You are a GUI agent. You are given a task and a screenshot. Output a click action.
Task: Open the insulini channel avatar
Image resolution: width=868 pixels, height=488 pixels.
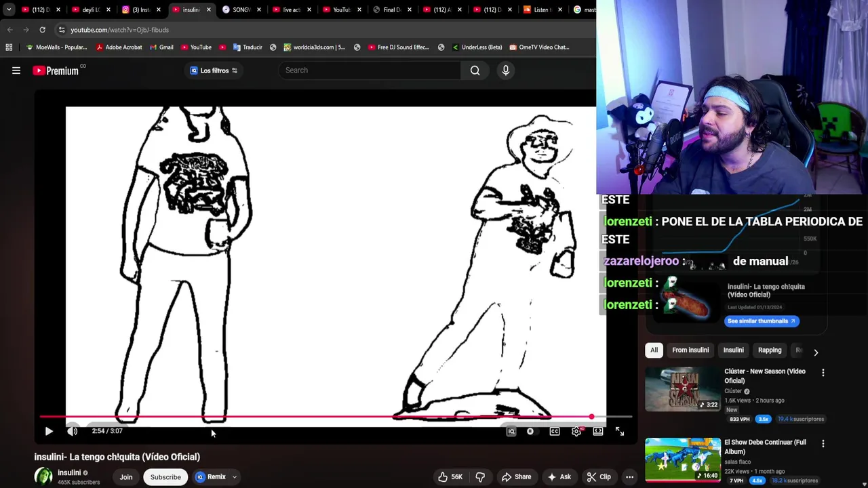[x=43, y=476]
